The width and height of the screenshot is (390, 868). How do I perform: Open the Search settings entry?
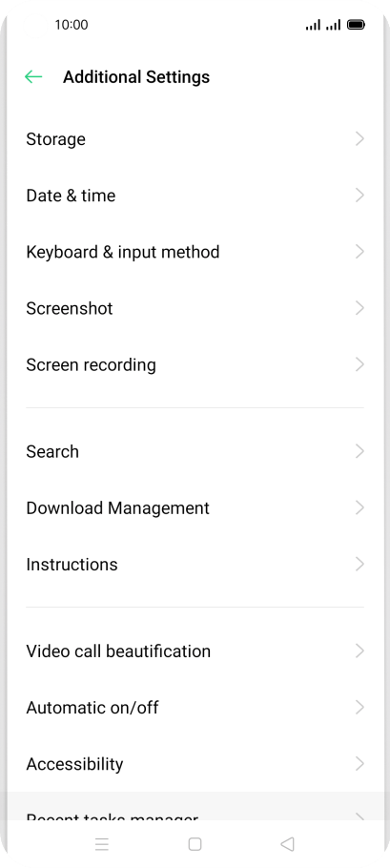[195, 452]
